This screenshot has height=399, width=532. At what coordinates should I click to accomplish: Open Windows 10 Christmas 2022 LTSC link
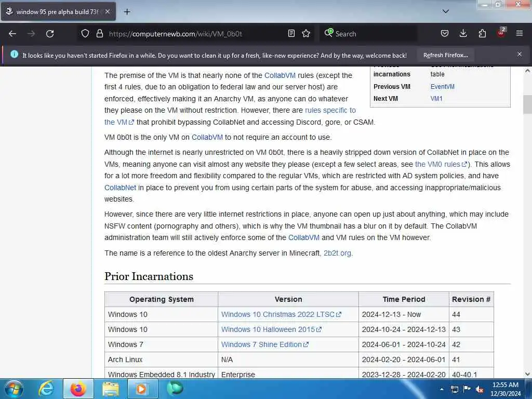(x=281, y=314)
